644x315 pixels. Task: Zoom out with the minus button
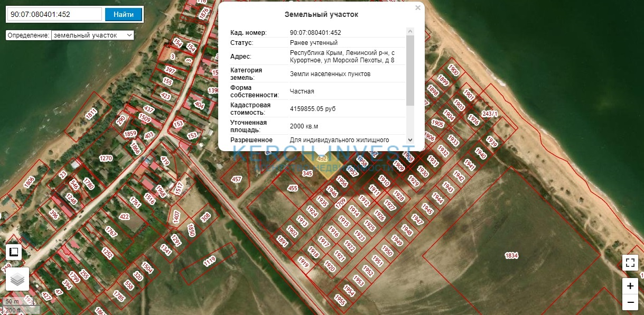(630, 302)
